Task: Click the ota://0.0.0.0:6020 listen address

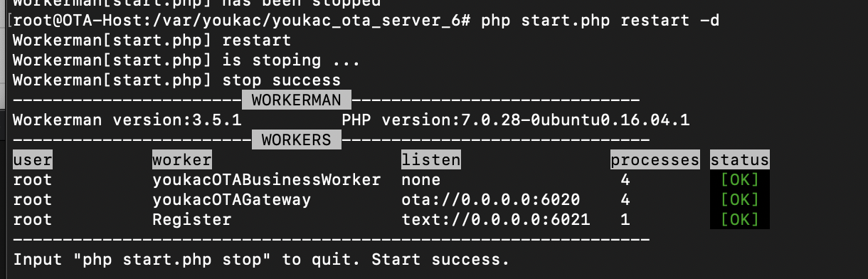Action: pos(491,200)
